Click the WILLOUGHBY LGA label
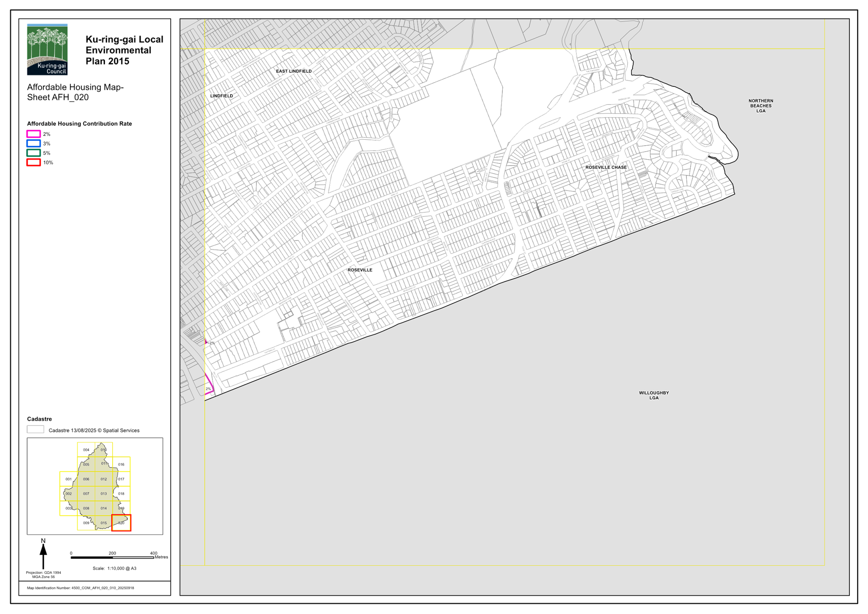868x614 pixels. click(x=654, y=396)
